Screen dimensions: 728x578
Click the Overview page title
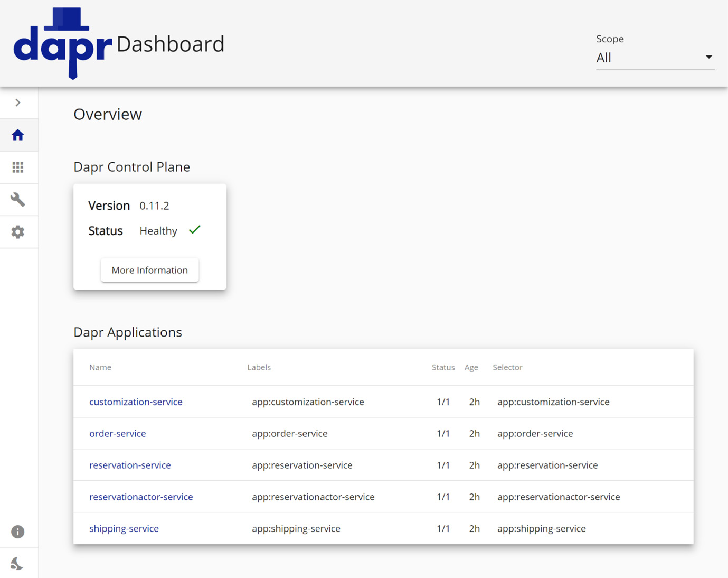[x=108, y=114]
